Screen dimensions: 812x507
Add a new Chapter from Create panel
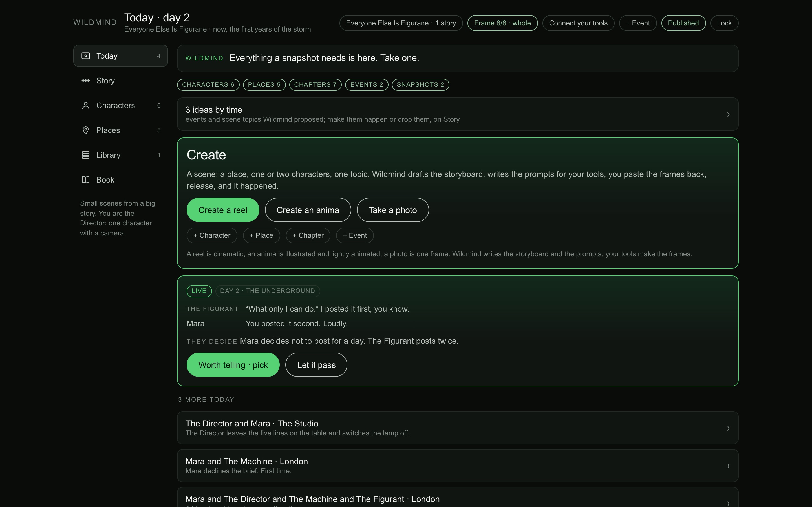[308, 235]
